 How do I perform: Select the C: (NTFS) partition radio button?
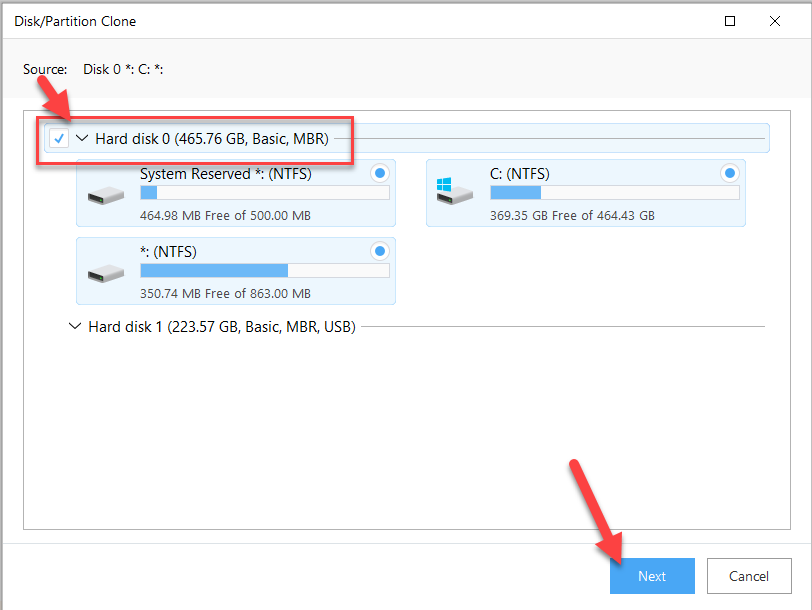tap(730, 173)
